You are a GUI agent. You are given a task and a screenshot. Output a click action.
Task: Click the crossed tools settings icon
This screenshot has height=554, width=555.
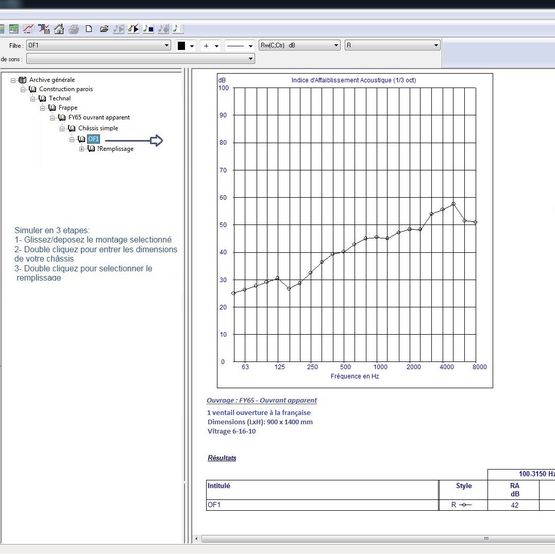point(44,29)
